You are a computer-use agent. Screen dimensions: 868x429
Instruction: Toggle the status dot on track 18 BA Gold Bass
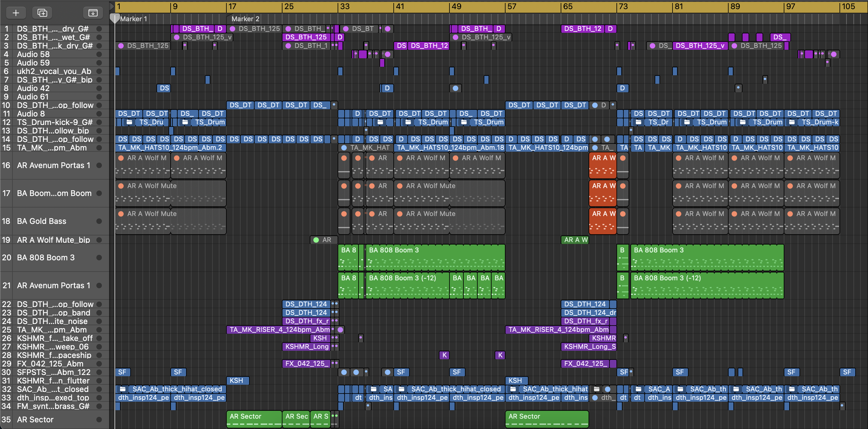point(99,221)
